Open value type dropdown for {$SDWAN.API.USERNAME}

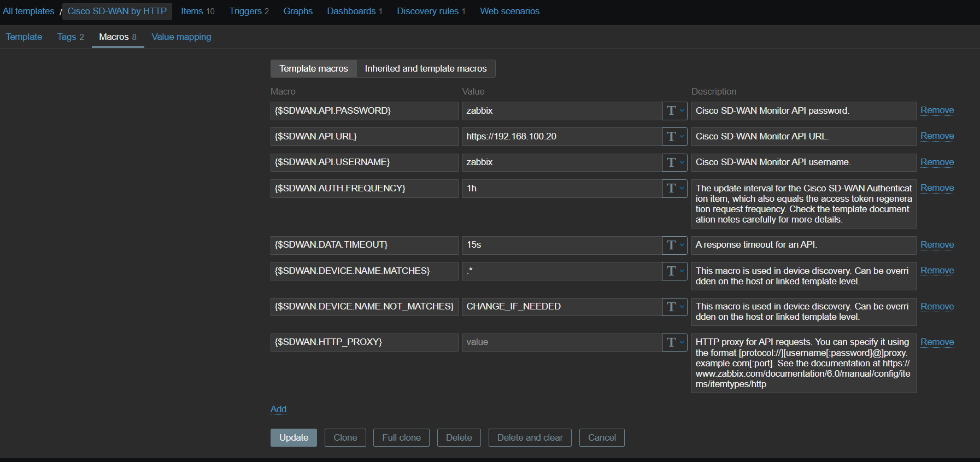[674, 162]
